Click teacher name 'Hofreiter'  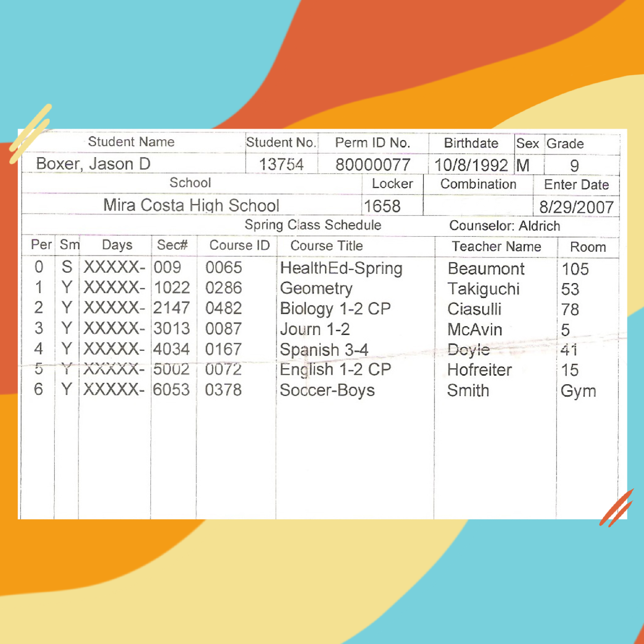(480, 370)
